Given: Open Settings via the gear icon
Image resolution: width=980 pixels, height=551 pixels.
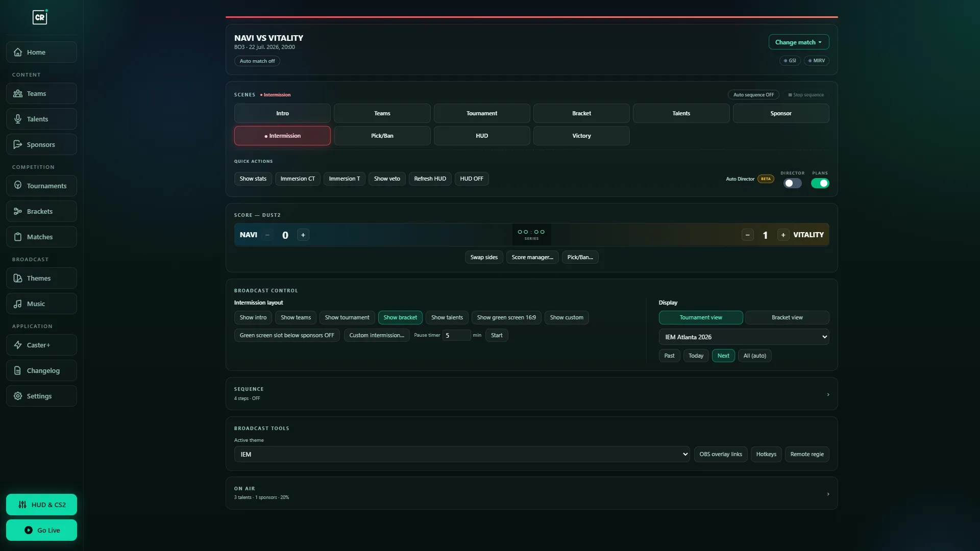Looking at the screenshot, I should click(x=18, y=396).
